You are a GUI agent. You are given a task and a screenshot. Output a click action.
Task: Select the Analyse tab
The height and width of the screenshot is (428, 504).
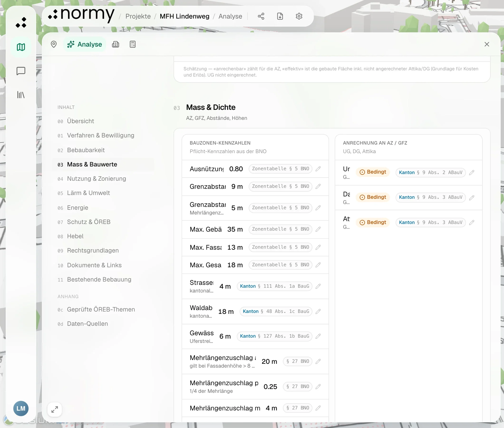pyautogui.click(x=85, y=44)
